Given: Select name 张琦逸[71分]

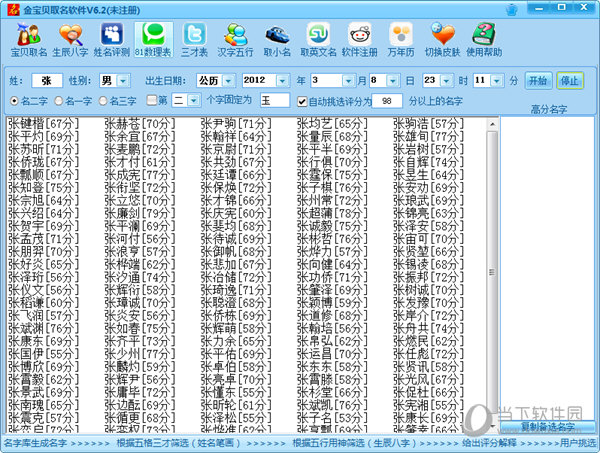Looking at the screenshot, I should pos(236,290).
